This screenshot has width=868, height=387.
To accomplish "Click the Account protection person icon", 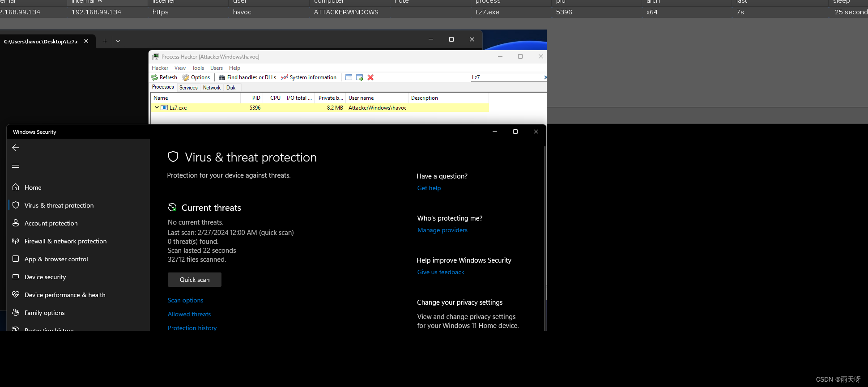I will click(16, 223).
